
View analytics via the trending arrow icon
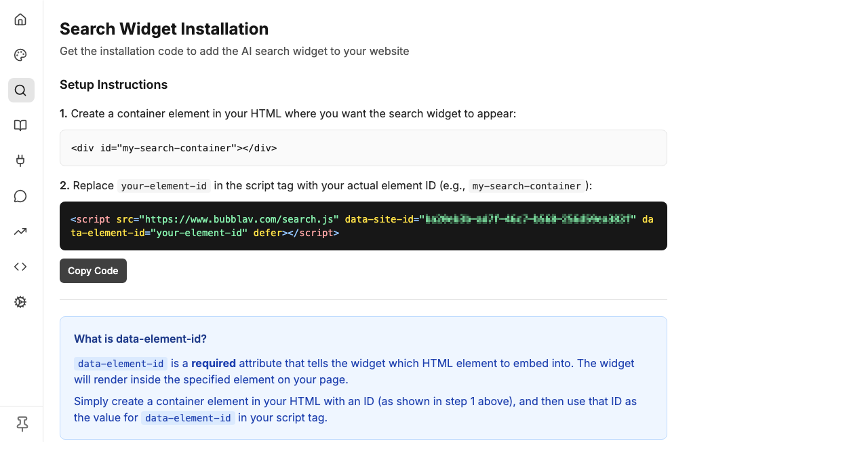pos(20,231)
